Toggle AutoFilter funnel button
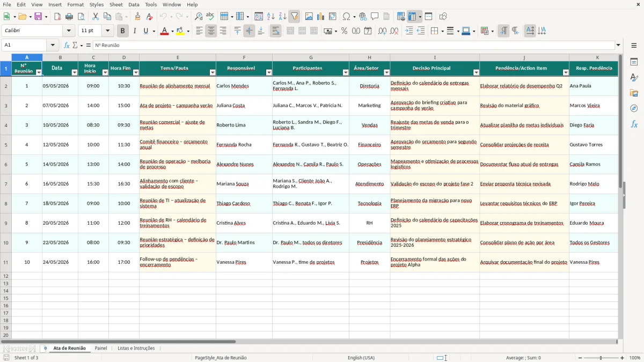This screenshot has height=362, width=644. tap(294, 17)
